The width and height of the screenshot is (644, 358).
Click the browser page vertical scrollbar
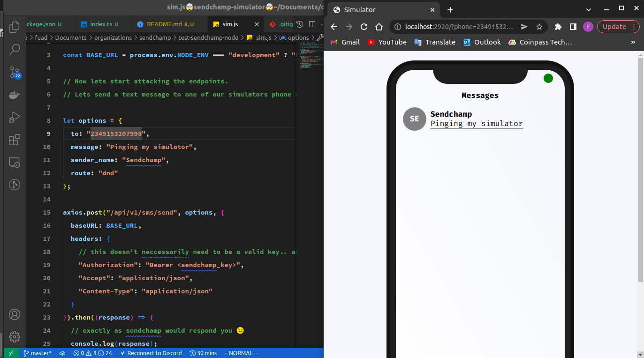[x=641, y=170]
